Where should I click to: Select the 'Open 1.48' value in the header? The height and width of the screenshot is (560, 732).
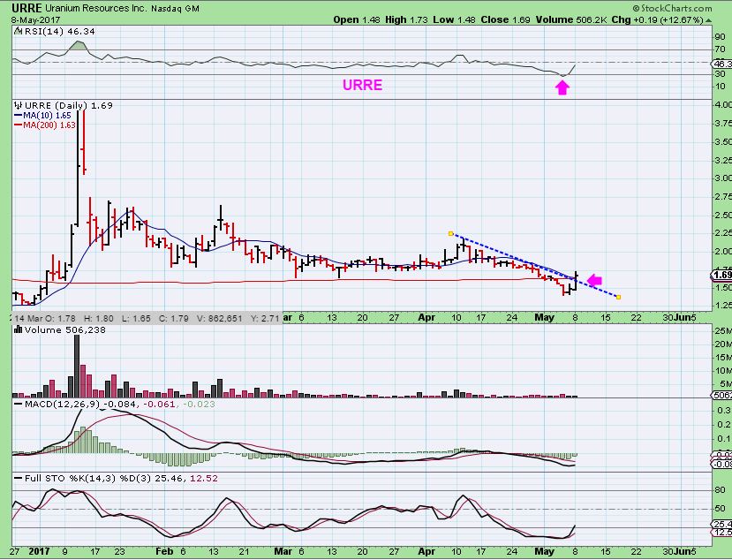[x=357, y=19]
